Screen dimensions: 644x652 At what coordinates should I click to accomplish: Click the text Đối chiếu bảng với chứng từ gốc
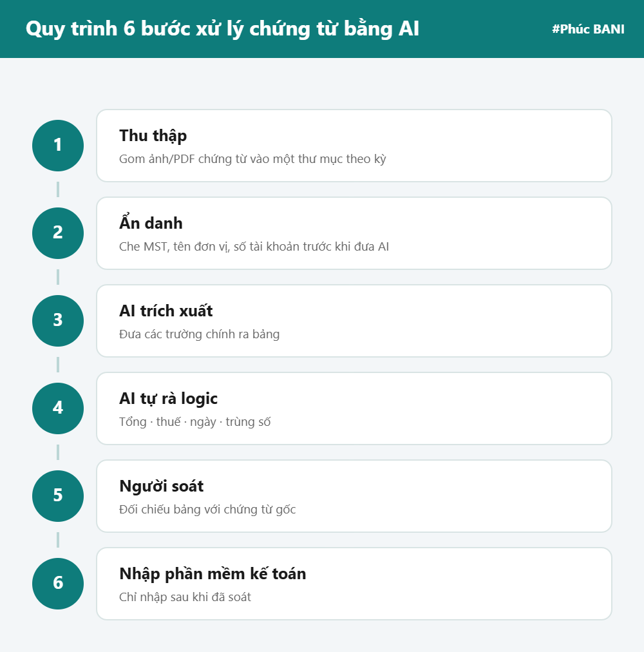point(207,510)
